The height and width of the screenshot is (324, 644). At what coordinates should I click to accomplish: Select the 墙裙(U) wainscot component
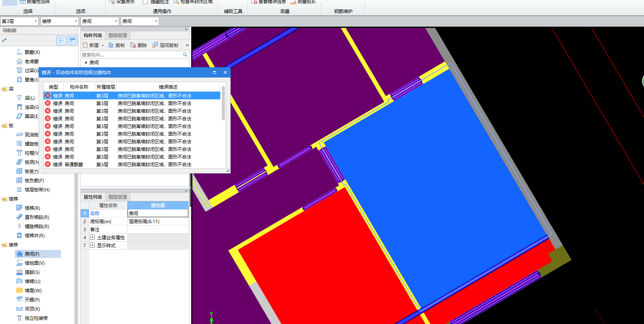(28, 281)
